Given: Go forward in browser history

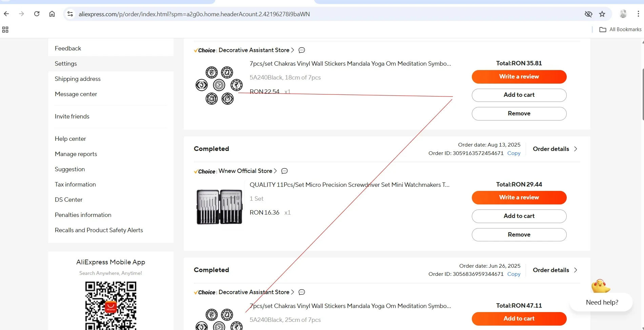Looking at the screenshot, I should (x=21, y=14).
